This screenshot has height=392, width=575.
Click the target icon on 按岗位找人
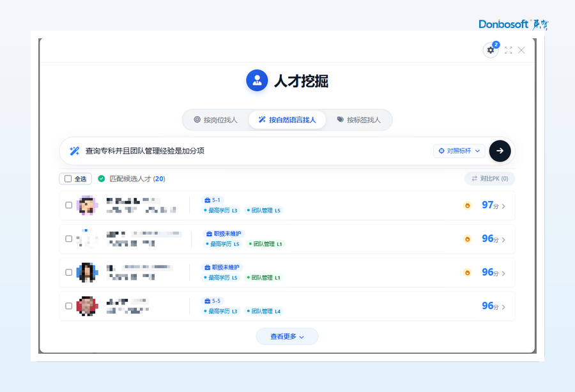(197, 119)
